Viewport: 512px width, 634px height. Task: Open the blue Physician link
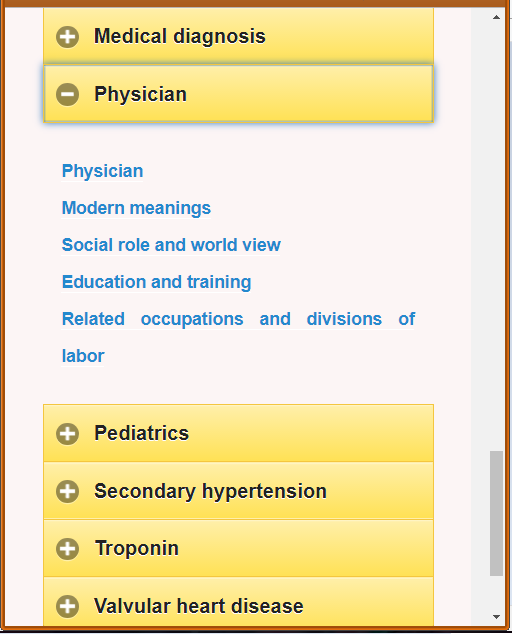pyautogui.click(x=102, y=171)
